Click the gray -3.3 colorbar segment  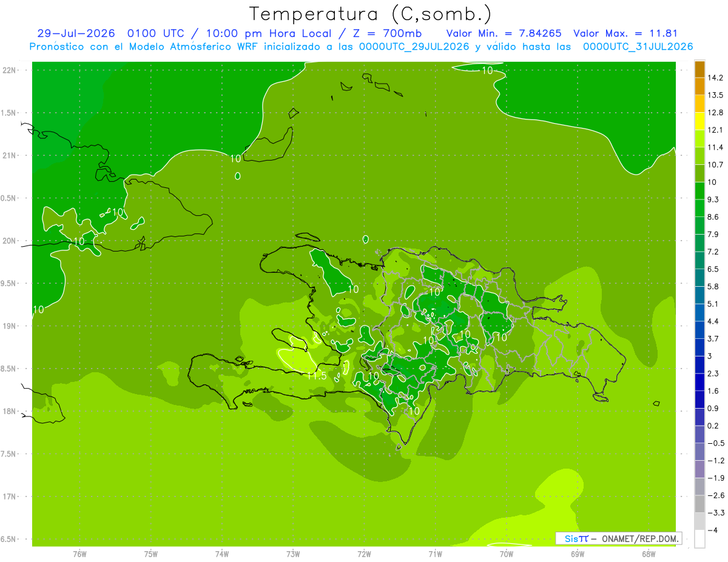[699, 504]
